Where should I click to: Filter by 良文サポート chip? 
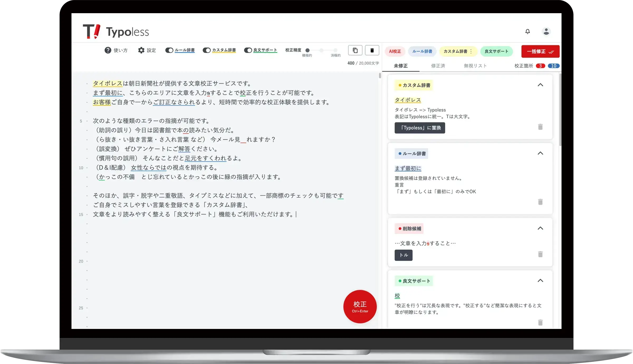496,51
